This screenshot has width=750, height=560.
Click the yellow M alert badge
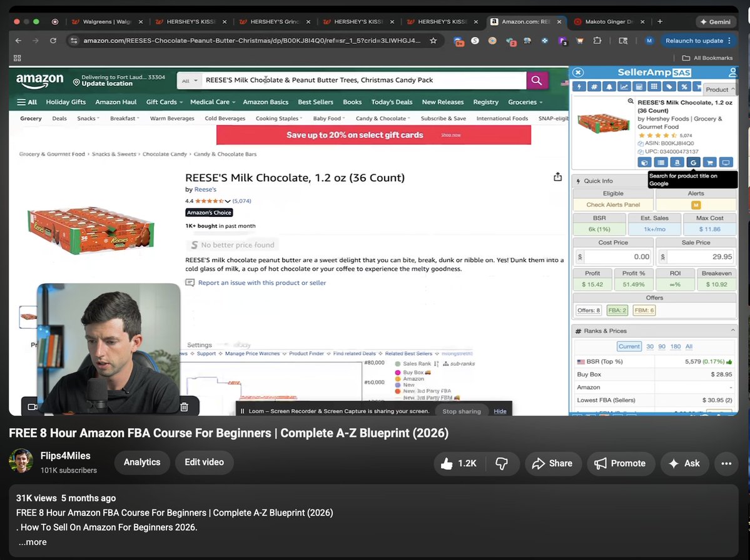(696, 205)
